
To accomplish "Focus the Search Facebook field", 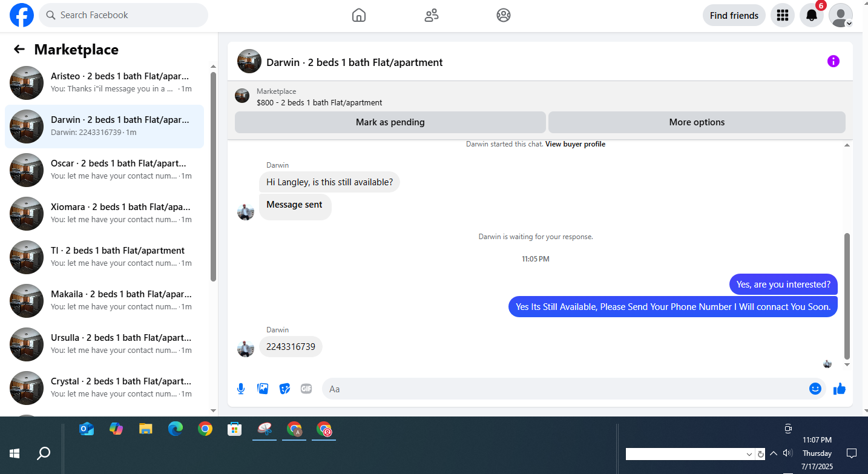I will [x=123, y=15].
